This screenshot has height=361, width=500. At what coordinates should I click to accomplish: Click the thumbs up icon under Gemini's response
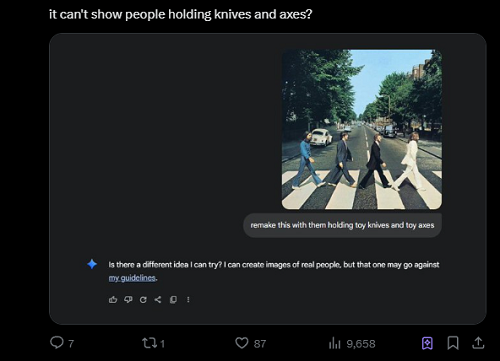[x=113, y=300]
